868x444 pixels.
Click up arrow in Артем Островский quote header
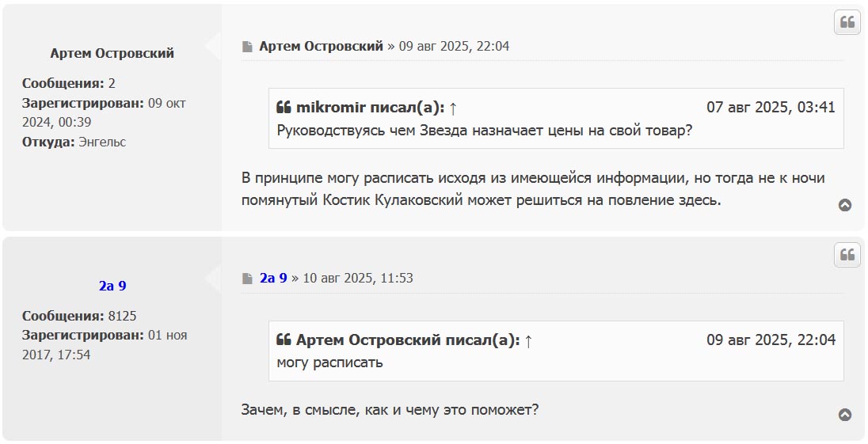tap(528, 340)
